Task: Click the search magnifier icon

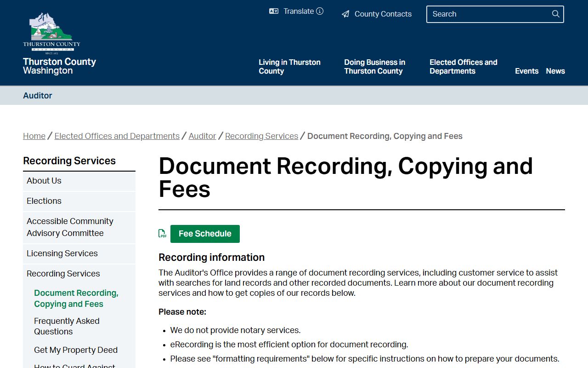Action: [556, 14]
